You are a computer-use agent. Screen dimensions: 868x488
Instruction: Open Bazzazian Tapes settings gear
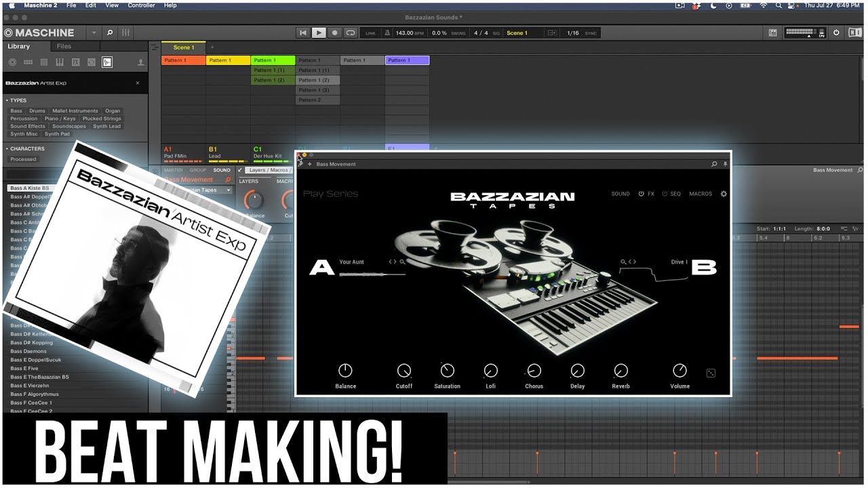pyautogui.click(x=724, y=194)
